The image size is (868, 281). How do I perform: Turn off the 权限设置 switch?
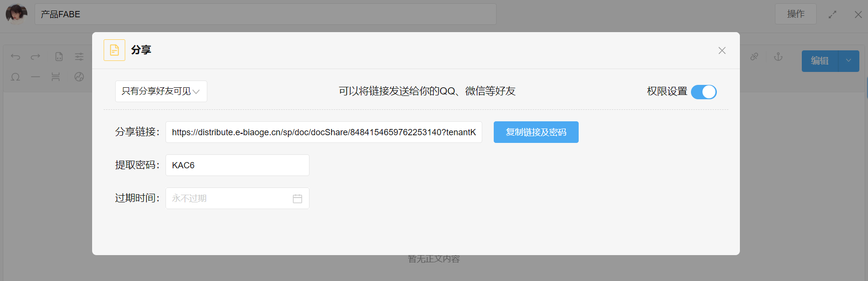click(703, 92)
